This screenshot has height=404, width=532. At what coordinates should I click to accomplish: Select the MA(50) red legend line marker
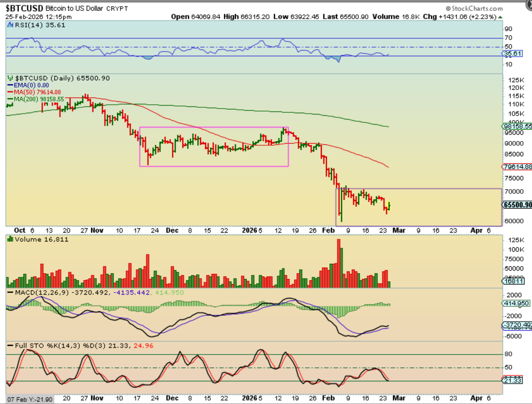coord(11,92)
